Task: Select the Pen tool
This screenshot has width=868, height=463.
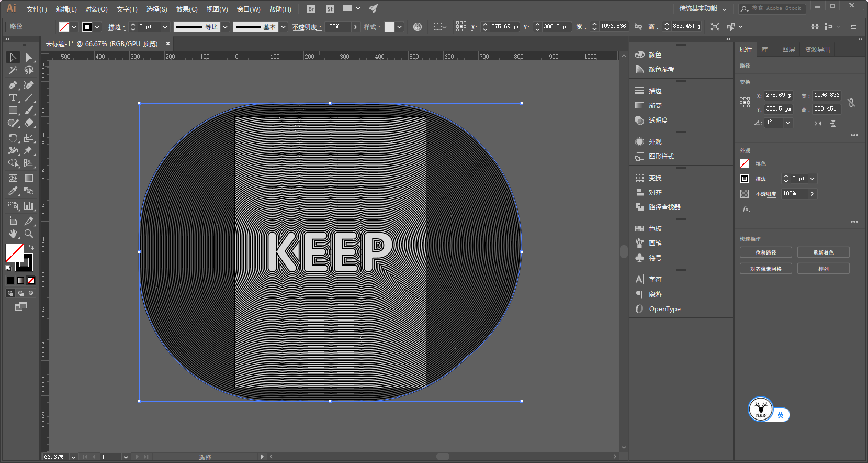Action: point(13,85)
